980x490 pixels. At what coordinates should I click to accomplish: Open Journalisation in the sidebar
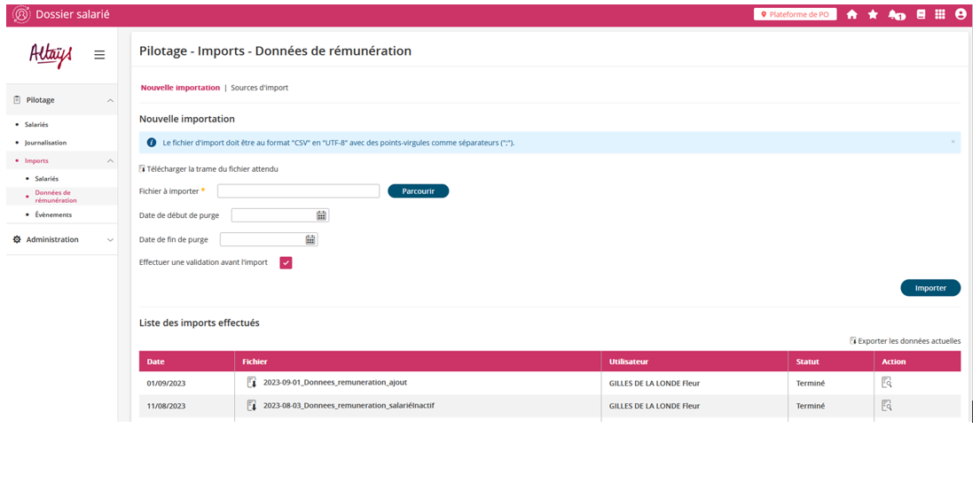[x=45, y=143]
